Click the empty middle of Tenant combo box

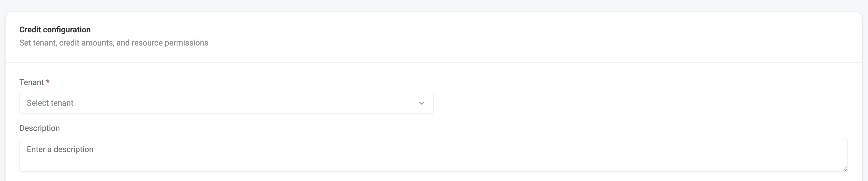pyautogui.click(x=236, y=103)
